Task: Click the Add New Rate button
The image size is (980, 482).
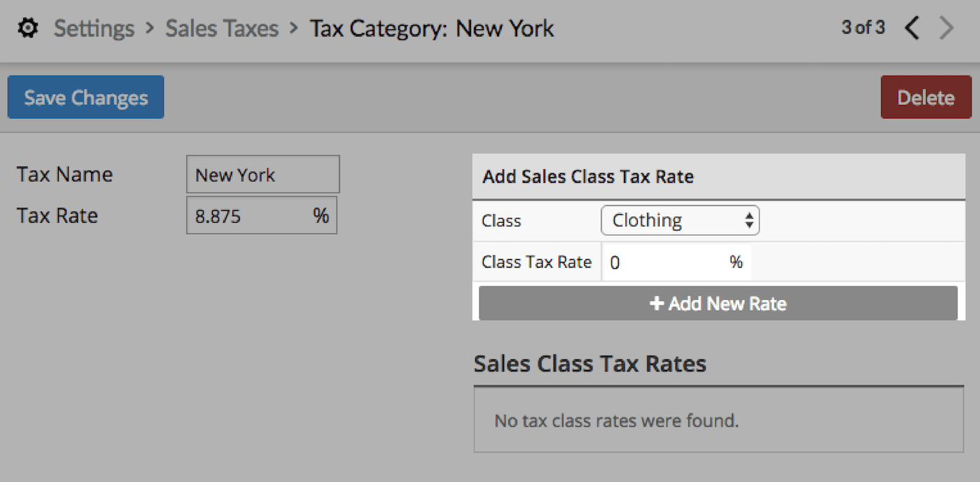Action: pyautogui.click(x=718, y=303)
